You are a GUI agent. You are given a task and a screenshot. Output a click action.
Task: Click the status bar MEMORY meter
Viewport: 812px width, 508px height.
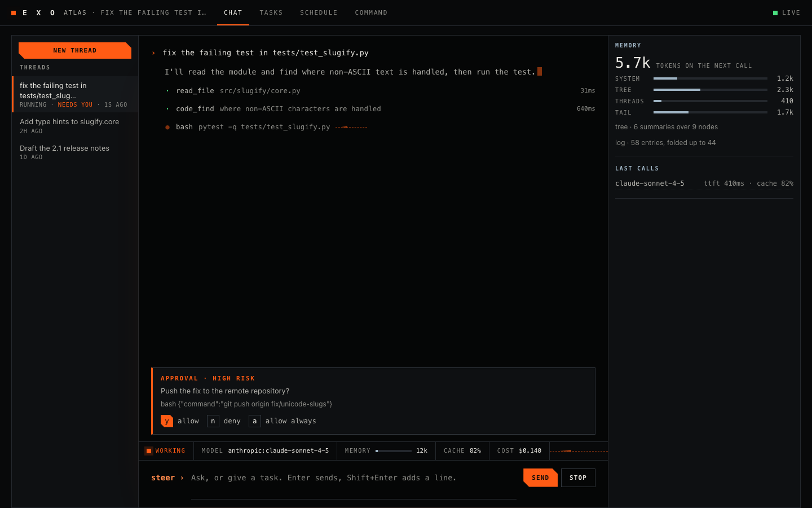tap(394, 451)
